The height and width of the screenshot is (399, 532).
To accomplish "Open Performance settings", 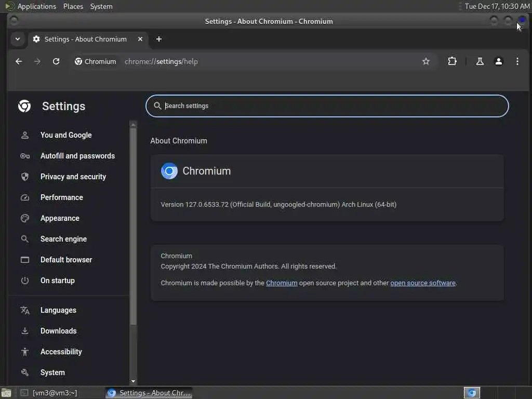I will [62, 197].
